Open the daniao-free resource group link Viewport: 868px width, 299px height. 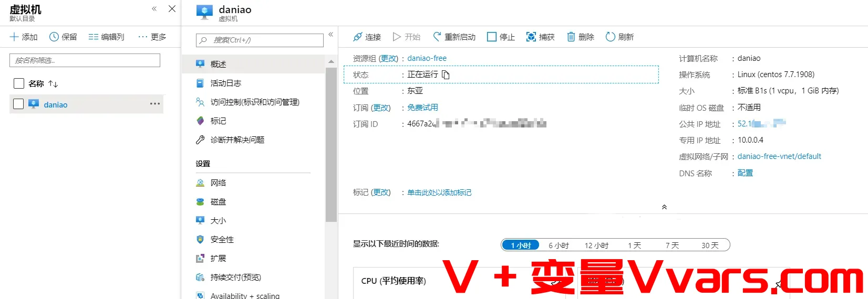tap(427, 58)
